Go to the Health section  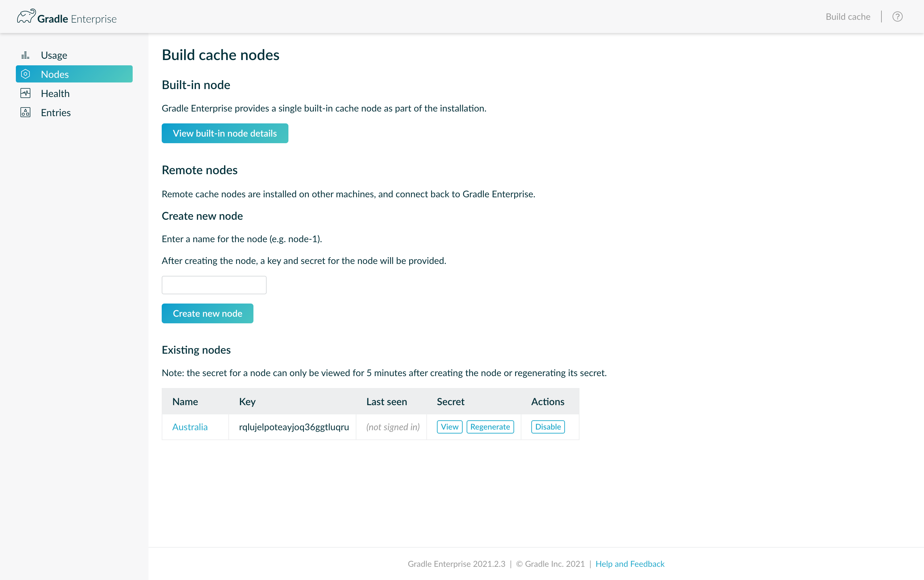[x=55, y=93]
